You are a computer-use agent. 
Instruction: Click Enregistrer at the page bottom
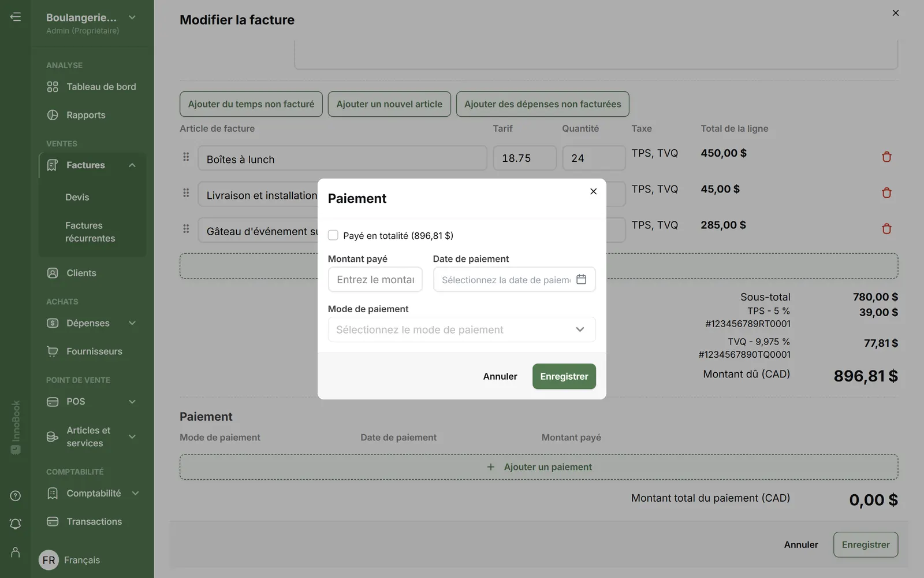pos(865,544)
